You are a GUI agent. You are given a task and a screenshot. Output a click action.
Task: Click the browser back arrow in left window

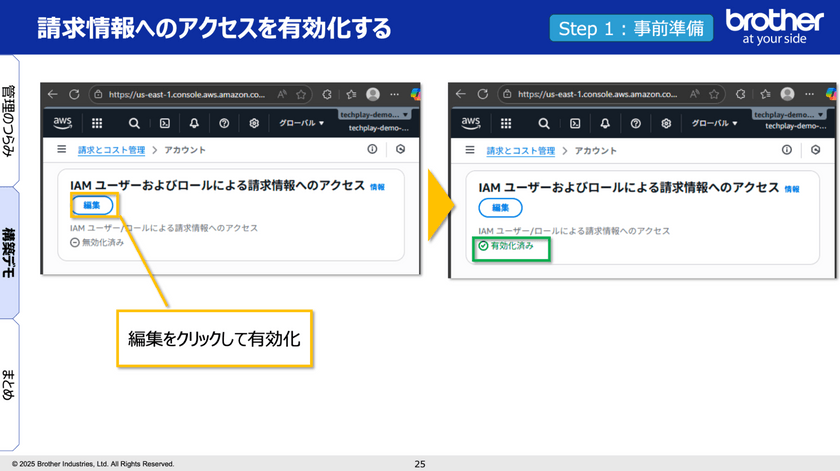pyautogui.click(x=53, y=94)
